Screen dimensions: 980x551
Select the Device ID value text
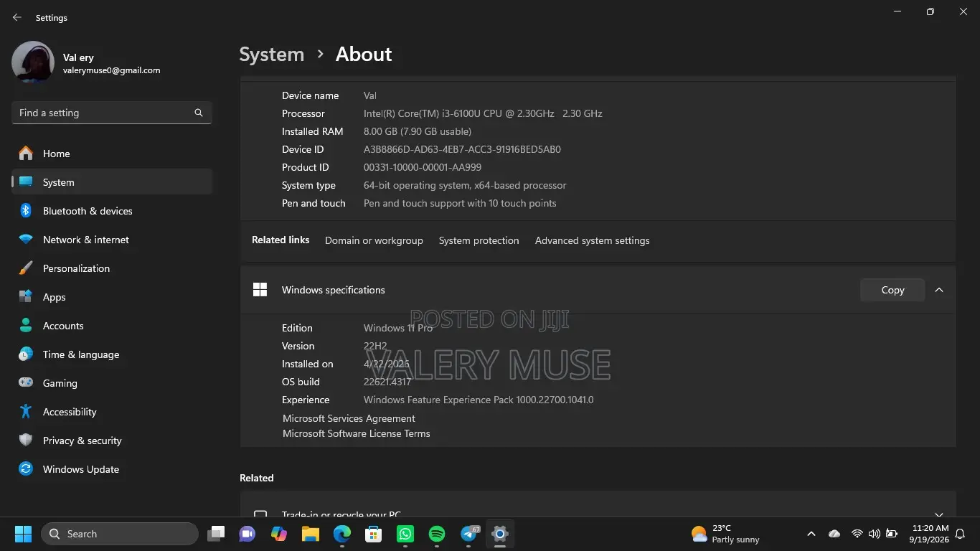pos(462,149)
